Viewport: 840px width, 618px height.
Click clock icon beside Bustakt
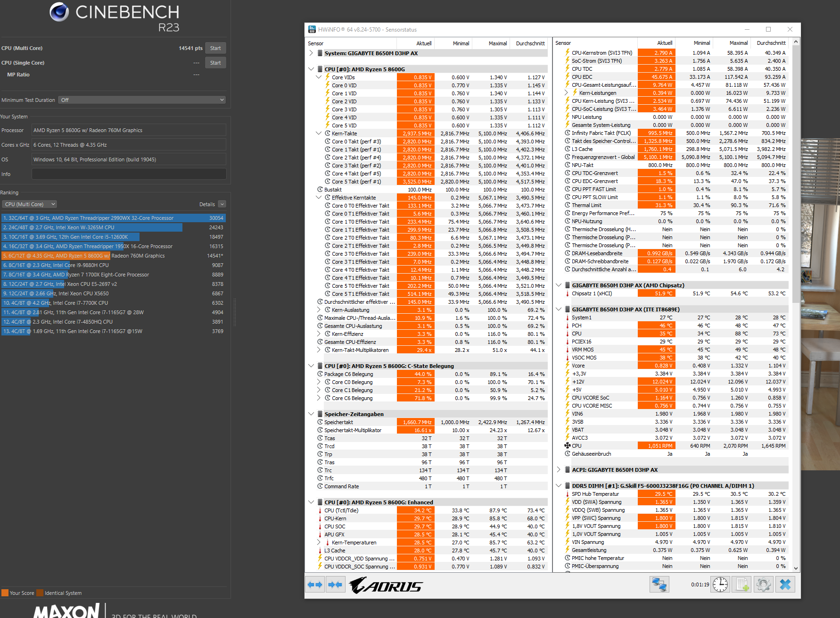320,190
